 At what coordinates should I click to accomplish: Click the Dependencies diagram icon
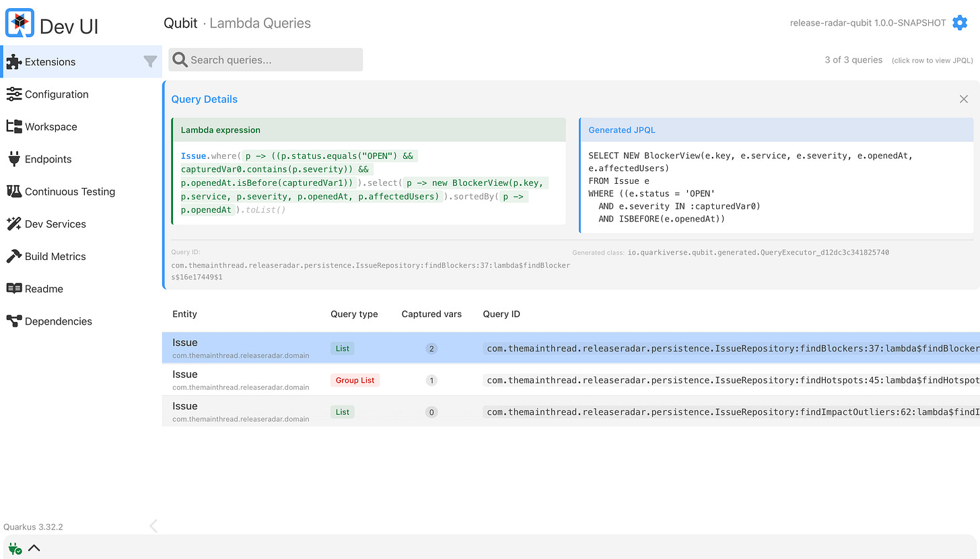[x=13, y=321]
